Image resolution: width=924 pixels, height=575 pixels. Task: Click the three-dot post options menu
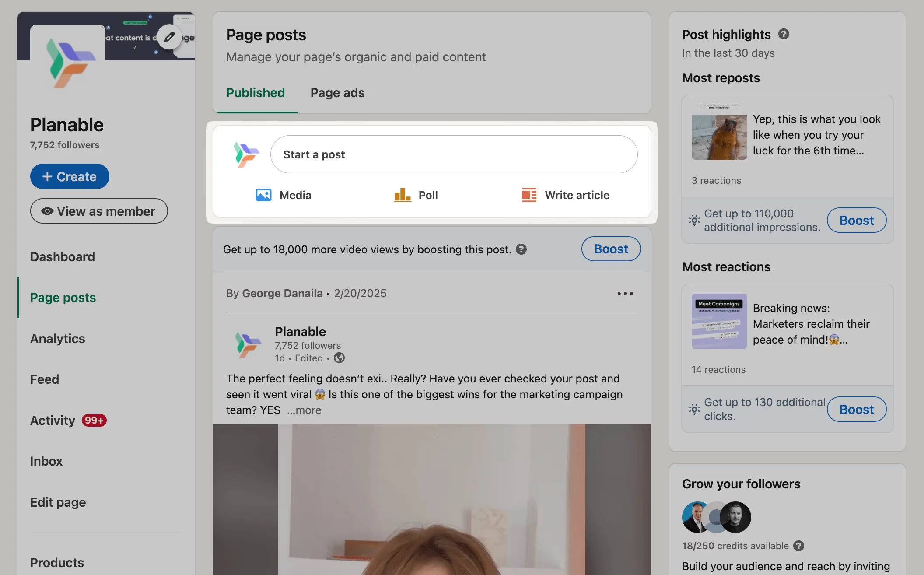tap(625, 294)
